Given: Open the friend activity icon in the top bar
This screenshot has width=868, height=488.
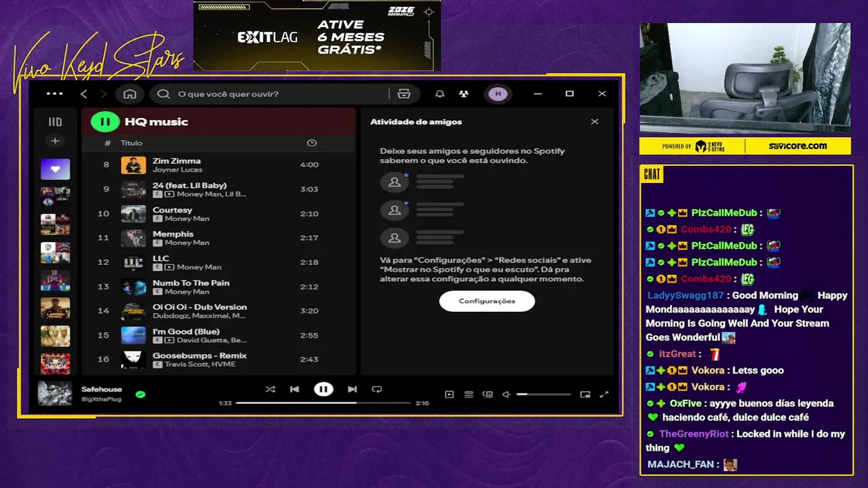Looking at the screenshot, I should 463,94.
